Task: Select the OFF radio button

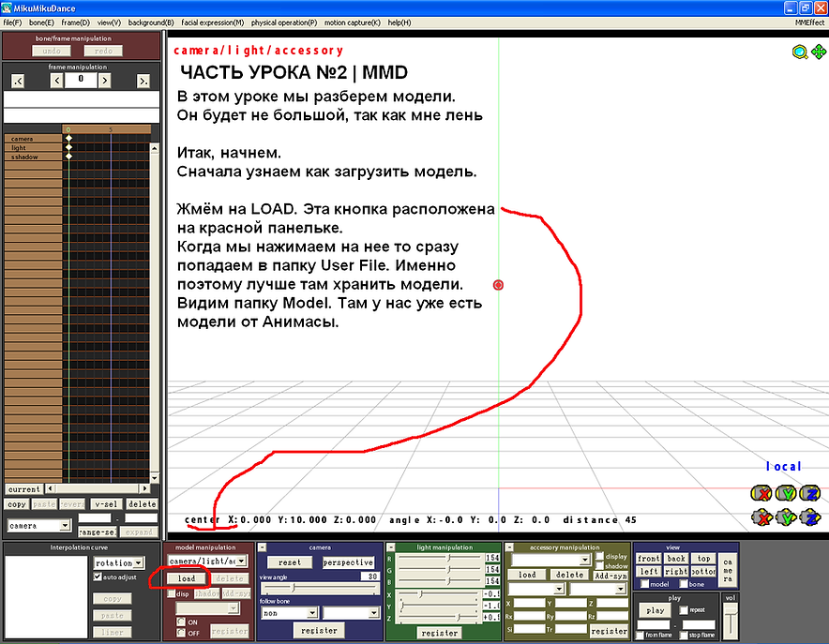Action: click(181, 633)
